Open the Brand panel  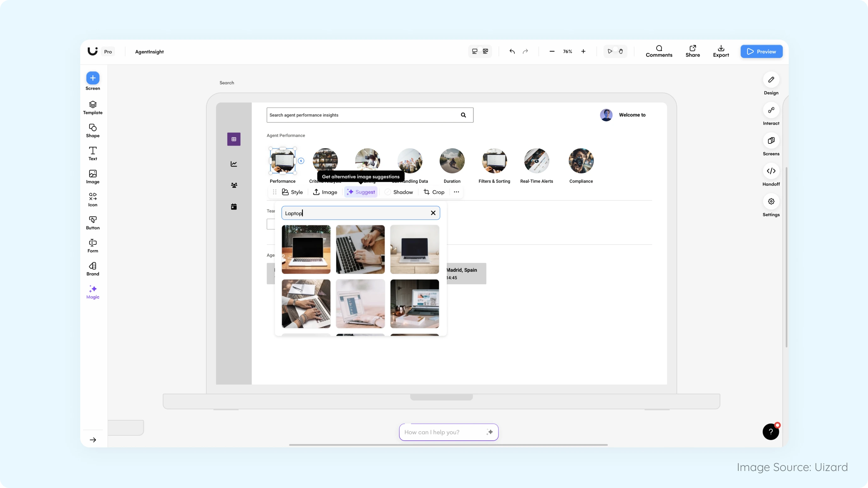(x=93, y=269)
